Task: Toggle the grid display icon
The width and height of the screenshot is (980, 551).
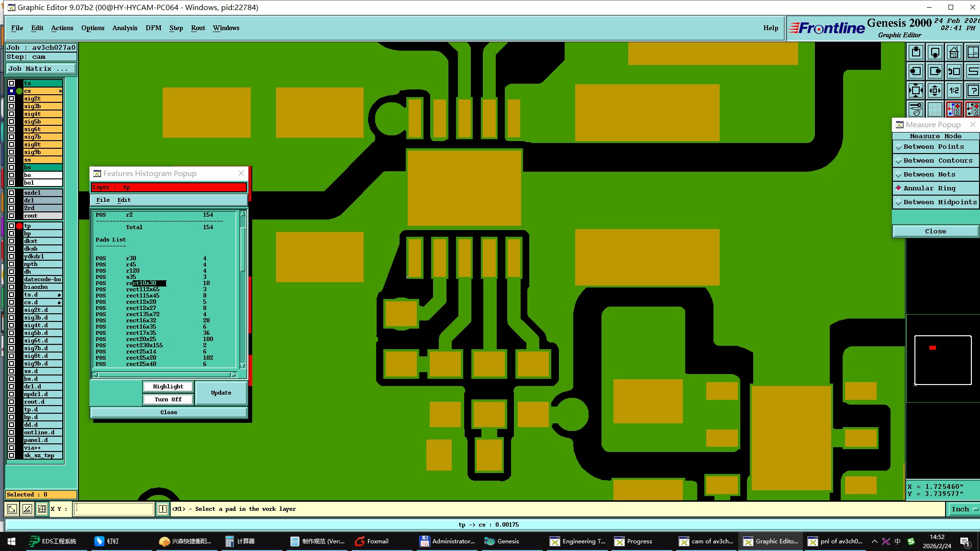Action: tap(935, 109)
